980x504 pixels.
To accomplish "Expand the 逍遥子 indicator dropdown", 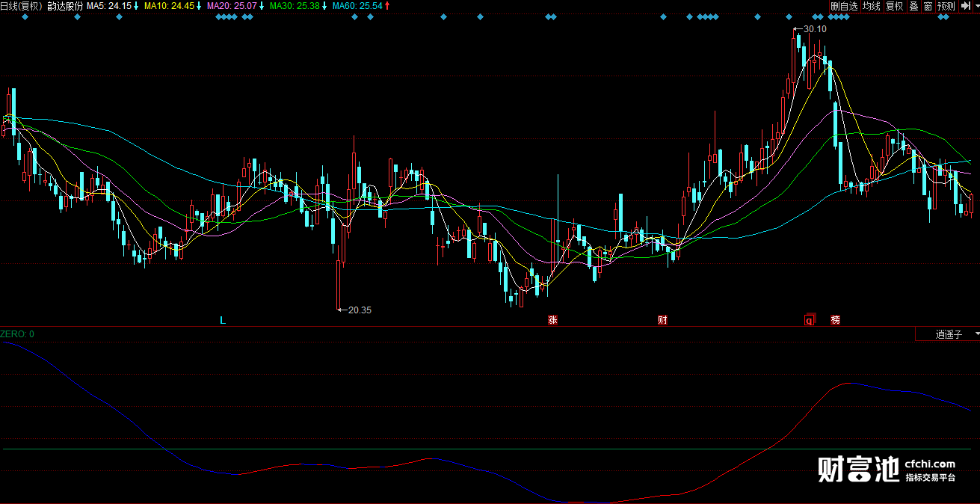I will pos(948,334).
